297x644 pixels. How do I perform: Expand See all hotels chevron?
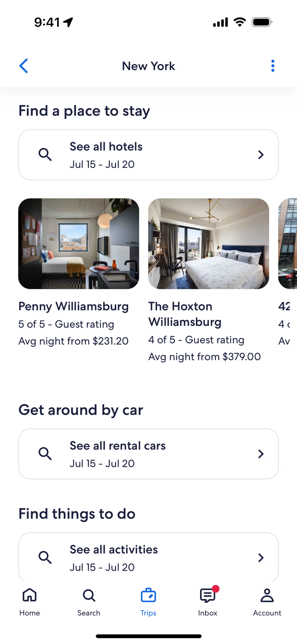click(x=261, y=155)
